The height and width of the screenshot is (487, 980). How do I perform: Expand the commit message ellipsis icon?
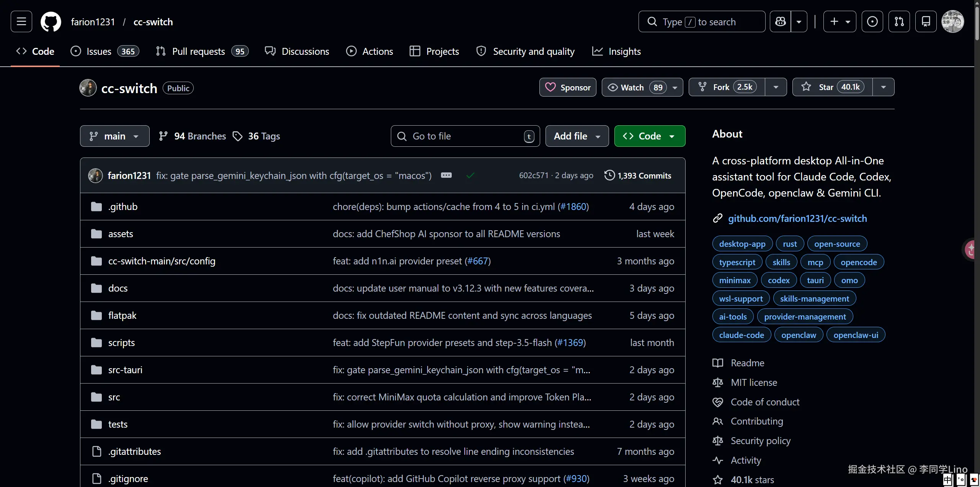[446, 175]
